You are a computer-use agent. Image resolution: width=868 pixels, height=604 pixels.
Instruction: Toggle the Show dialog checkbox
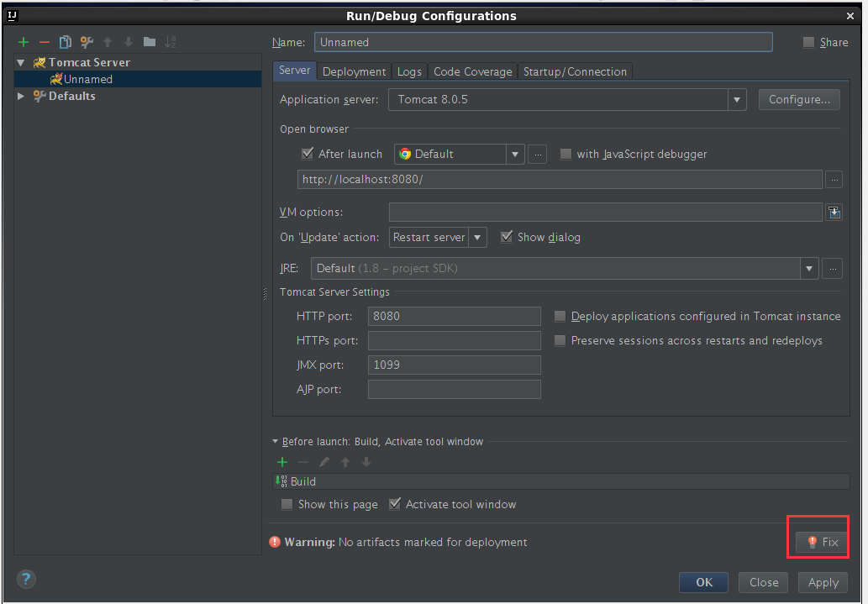click(x=507, y=237)
